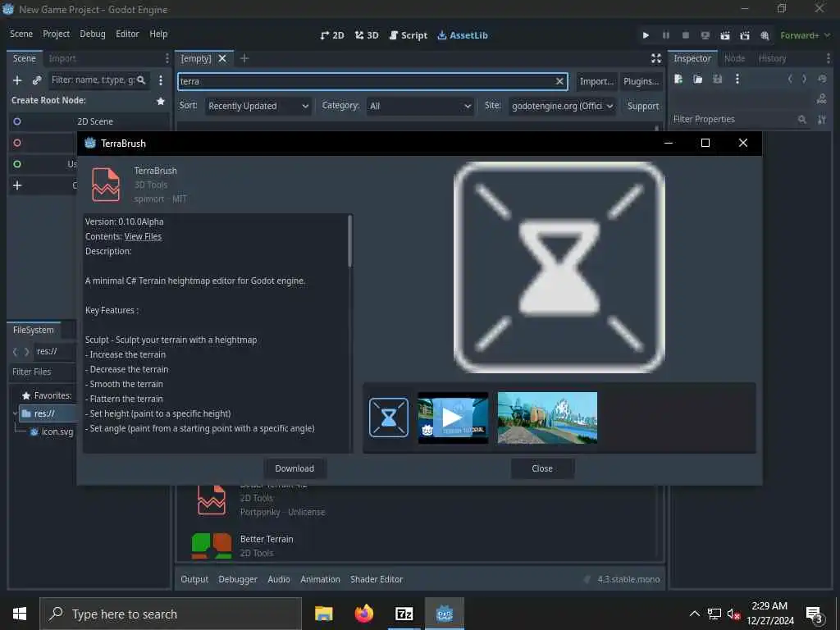Select hourglass preview thumbnail
Image resolution: width=840 pixels, height=630 pixels.
[x=389, y=418]
